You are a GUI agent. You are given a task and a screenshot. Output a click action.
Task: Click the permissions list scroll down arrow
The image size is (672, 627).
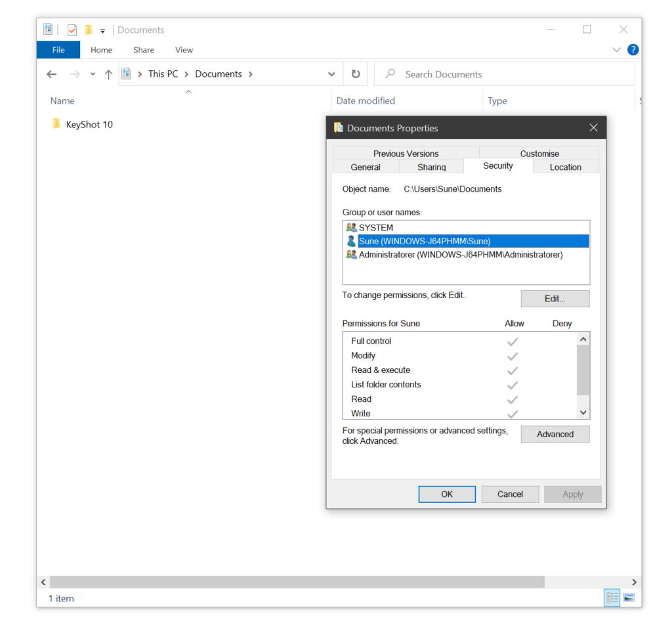point(583,412)
